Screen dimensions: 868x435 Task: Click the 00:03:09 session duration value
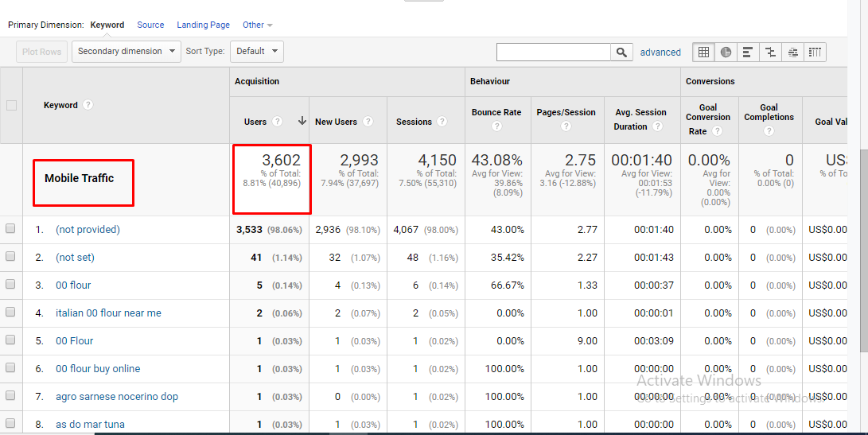point(654,341)
